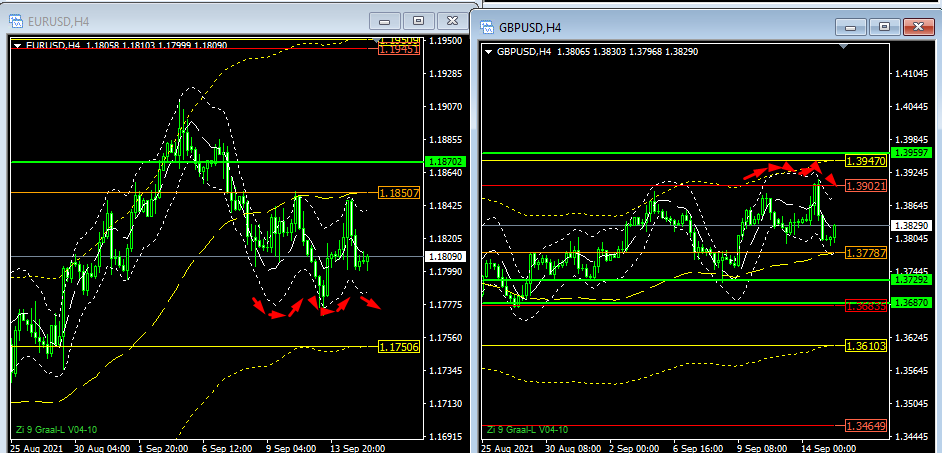Click the GBPUSD chart window icon
Viewport: 942px width, 453px height.
pos(488,27)
